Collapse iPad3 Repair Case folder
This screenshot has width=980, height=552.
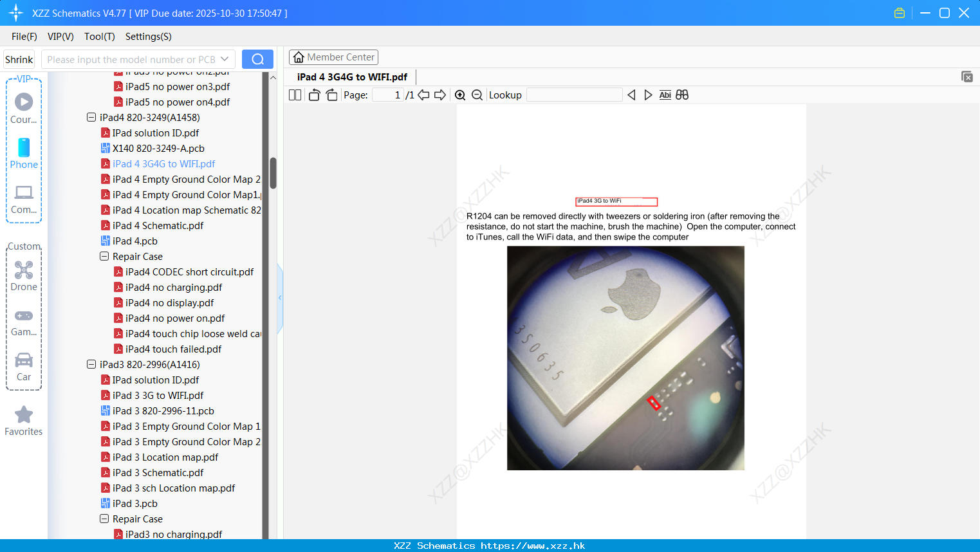click(x=104, y=519)
